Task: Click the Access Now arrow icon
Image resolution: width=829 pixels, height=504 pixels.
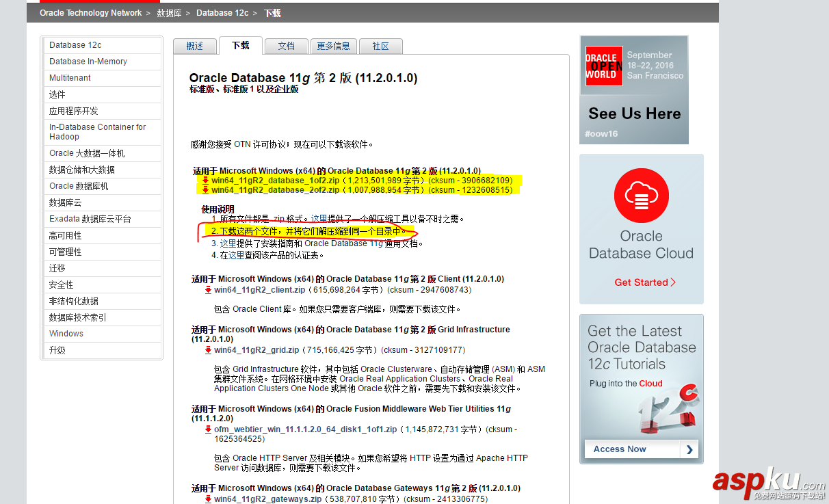Action: 689,449
